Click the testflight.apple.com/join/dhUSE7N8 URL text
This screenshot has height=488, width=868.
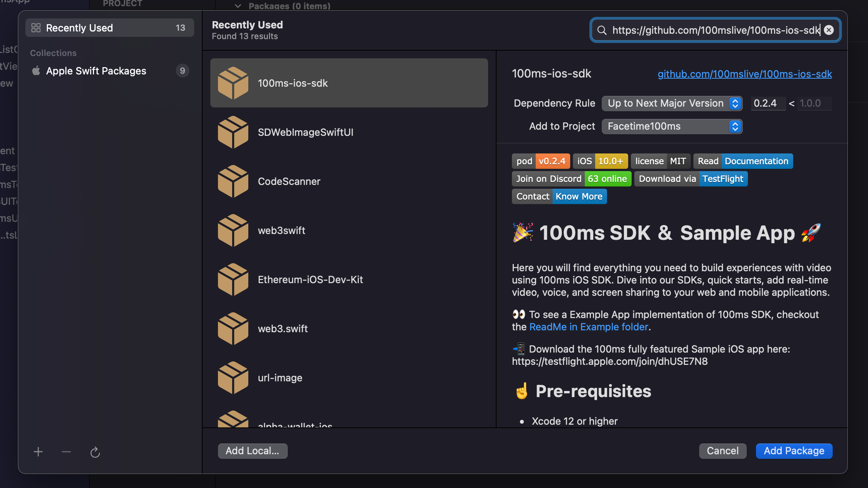[610, 361]
